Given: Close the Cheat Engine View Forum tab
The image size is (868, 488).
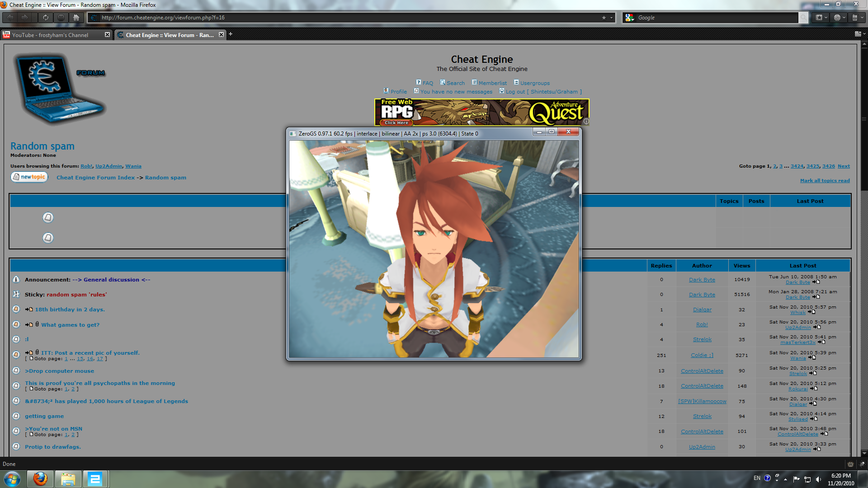Looking at the screenshot, I should [x=221, y=35].
